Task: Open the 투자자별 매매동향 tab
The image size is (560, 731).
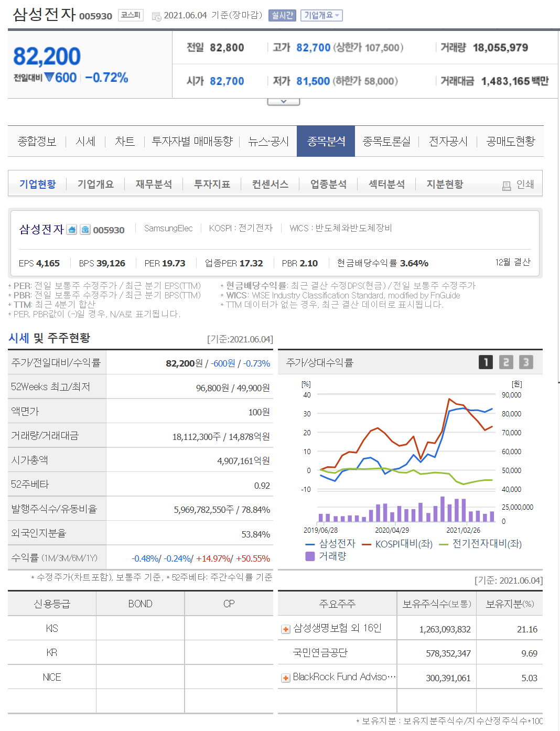Action: (x=192, y=141)
